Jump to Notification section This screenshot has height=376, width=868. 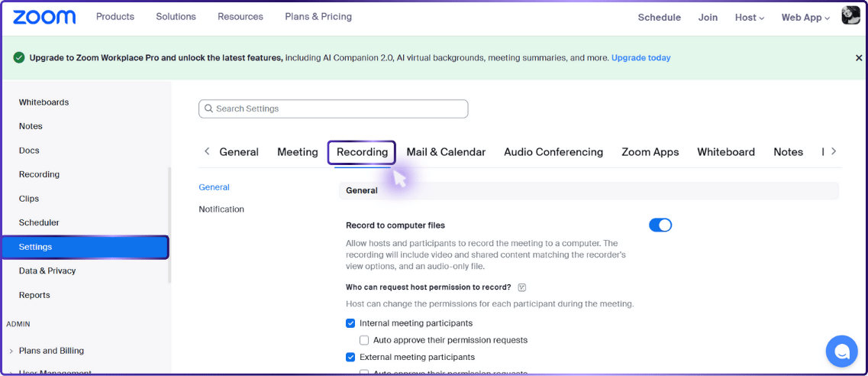pos(221,209)
